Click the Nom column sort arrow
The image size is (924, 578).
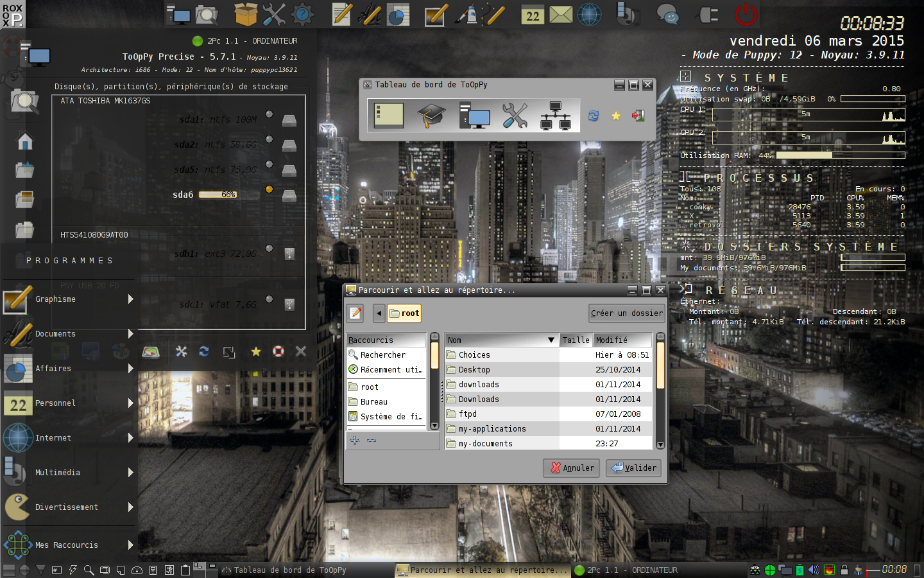click(x=551, y=340)
